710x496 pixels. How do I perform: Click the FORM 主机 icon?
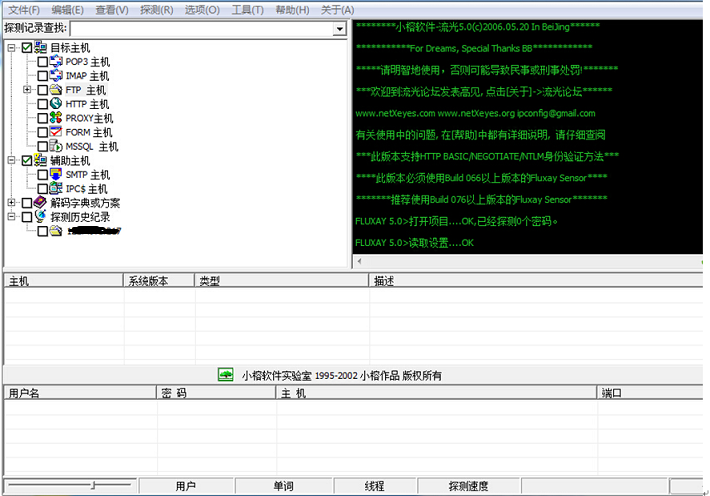tap(57, 132)
